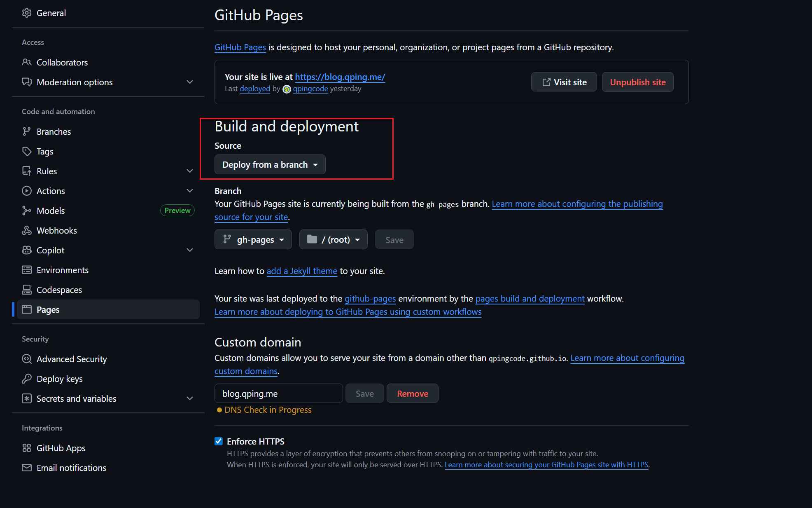Viewport: 812px width, 508px height.
Task: Expand the Actions section chevron
Action: pos(190,191)
